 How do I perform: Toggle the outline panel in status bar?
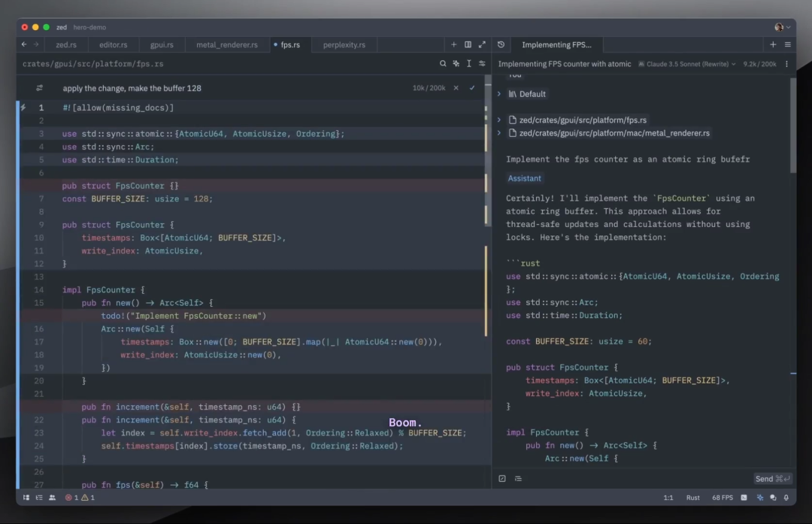tap(39, 497)
